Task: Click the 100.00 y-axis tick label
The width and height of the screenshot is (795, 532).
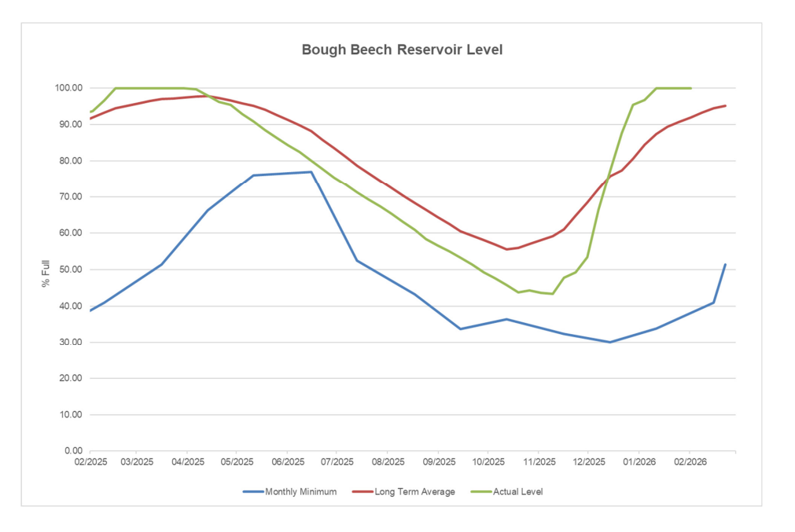Action: [x=68, y=88]
